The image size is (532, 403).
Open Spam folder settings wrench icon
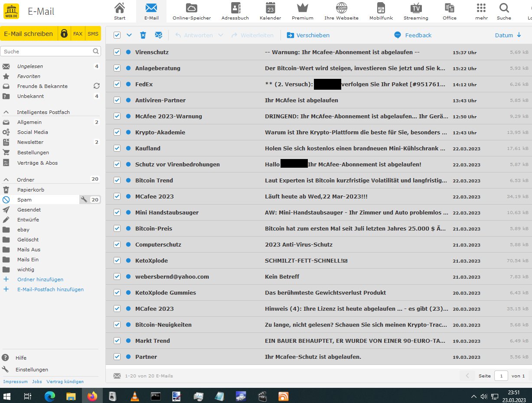pyautogui.click(x=84, y=200)
